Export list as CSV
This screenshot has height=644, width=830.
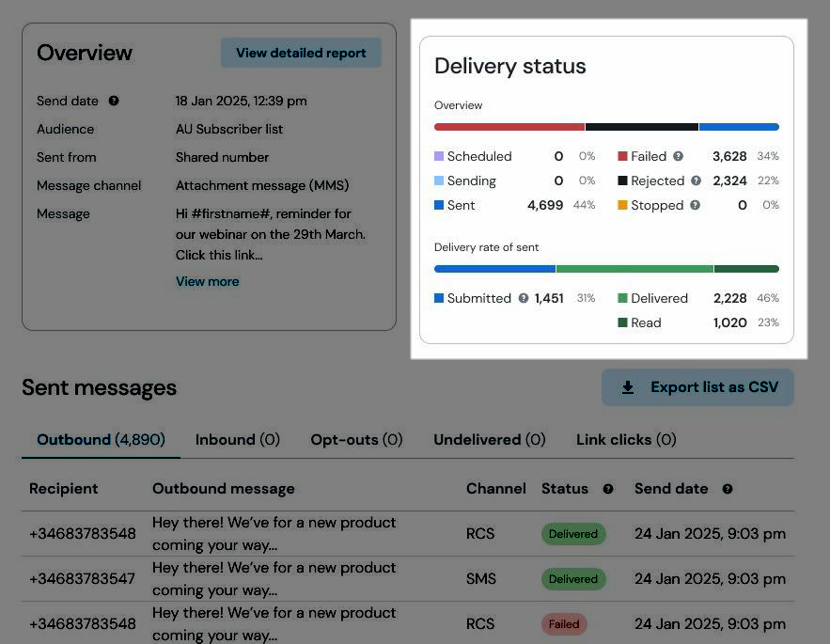coord(697,387)
